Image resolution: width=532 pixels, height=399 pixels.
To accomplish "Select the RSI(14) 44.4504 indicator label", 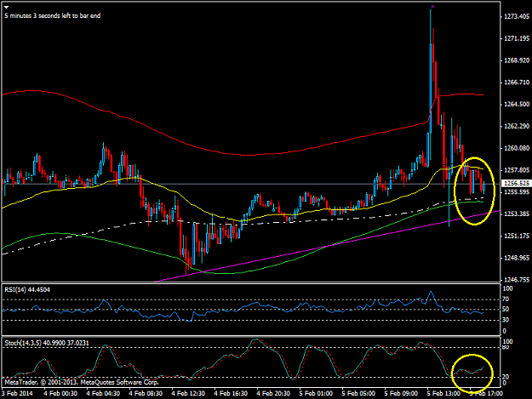I will [27, 289].
